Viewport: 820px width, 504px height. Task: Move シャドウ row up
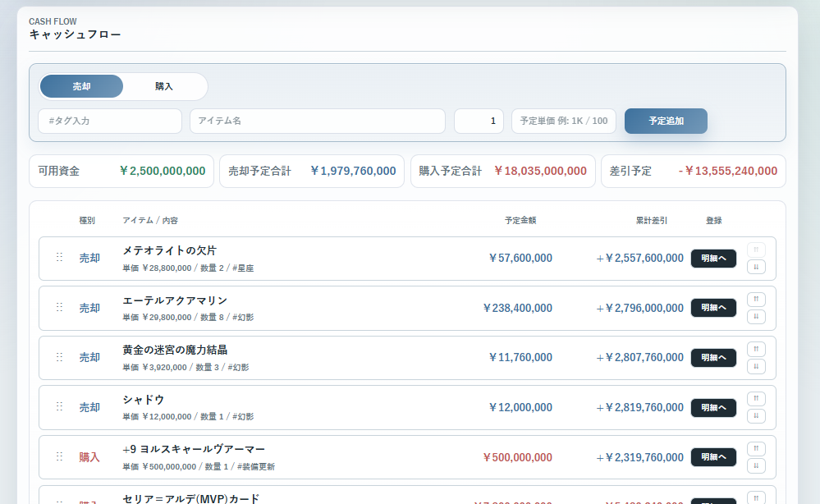756,398
